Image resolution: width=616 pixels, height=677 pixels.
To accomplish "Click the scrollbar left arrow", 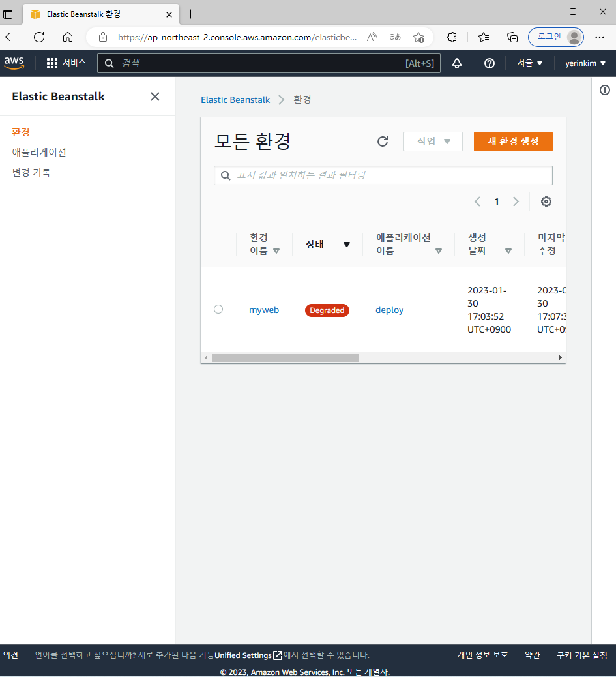I will pos(206,358).
